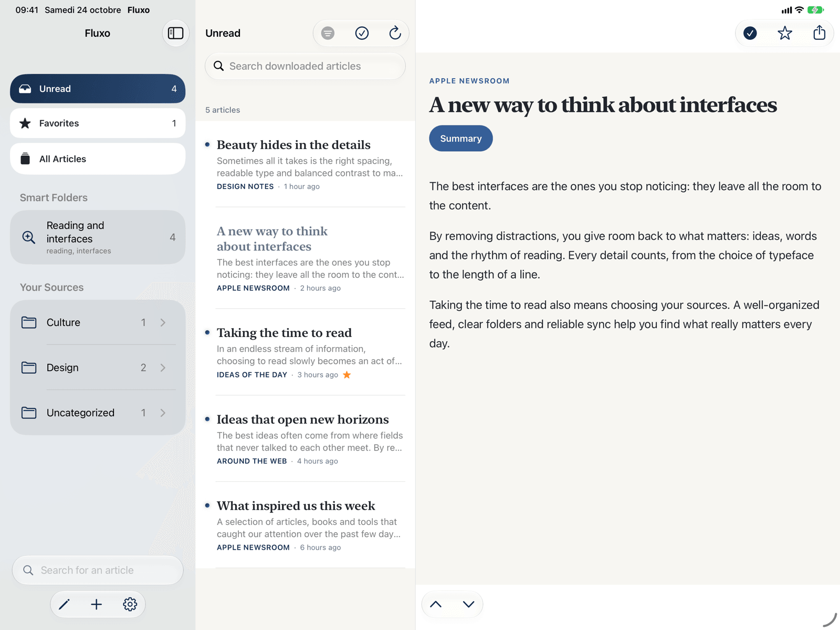840x630 pixels.
Task: Click the 'APPLE NEWSROOM' label above article title
Action: (469, 81)
